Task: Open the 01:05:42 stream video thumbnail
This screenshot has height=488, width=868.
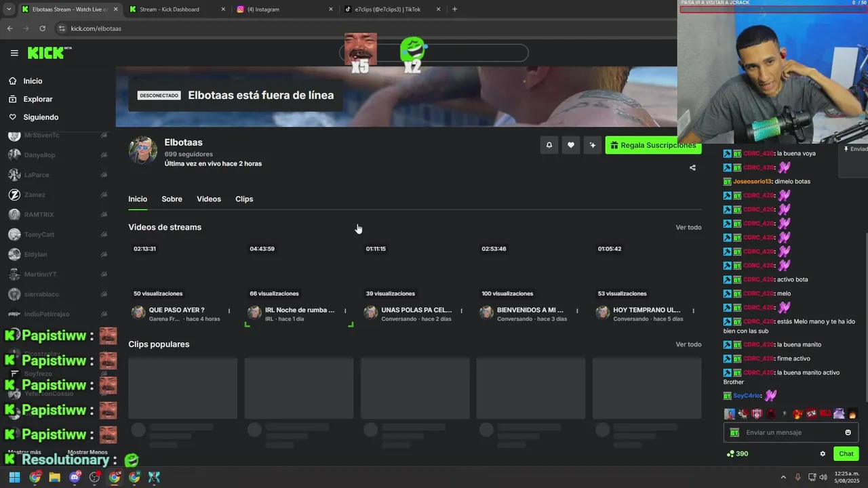Action: point(647,270)
